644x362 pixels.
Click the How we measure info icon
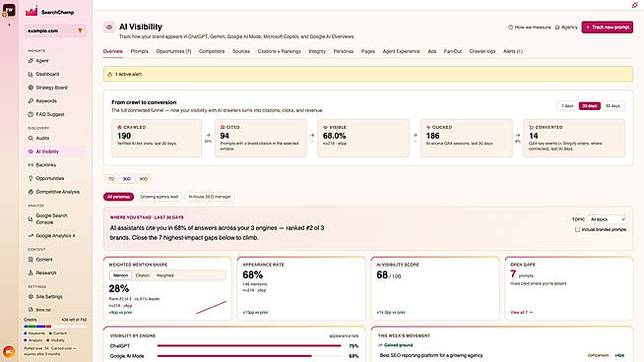pyautogui.click(x=510, y=28)
